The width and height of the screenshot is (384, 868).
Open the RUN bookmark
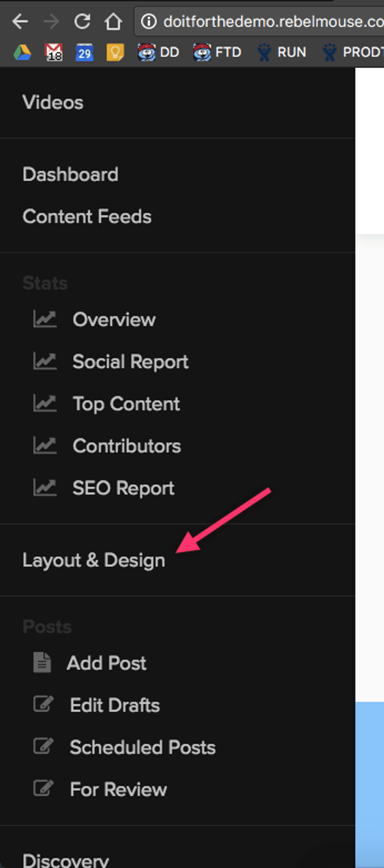pyautogui.click(x=281, y=52)
